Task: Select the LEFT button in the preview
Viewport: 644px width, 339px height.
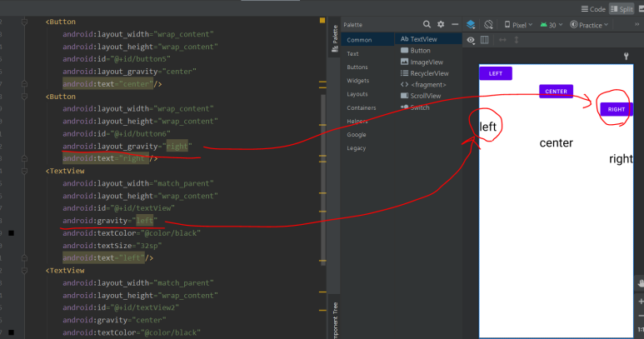Action: click(x=496, y=73)
